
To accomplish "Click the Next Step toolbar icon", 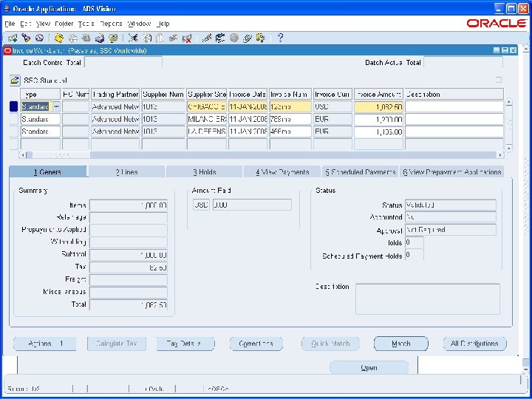I will [72, 38].
